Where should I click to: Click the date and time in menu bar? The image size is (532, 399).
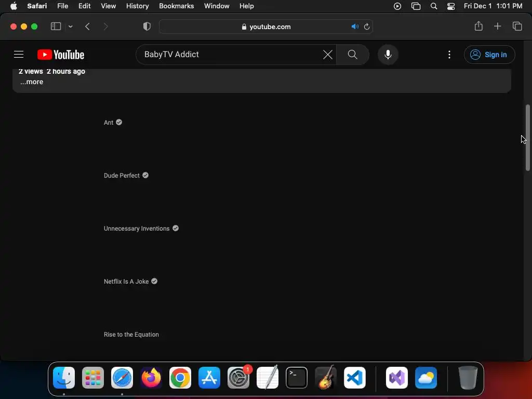pos(493,6)
